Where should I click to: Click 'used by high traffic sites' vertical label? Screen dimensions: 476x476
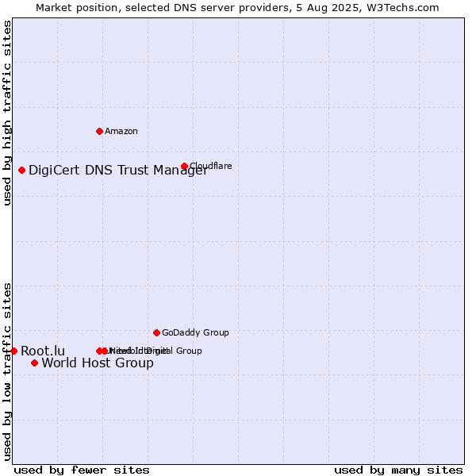pyautogui.click(x=7, y=113)
